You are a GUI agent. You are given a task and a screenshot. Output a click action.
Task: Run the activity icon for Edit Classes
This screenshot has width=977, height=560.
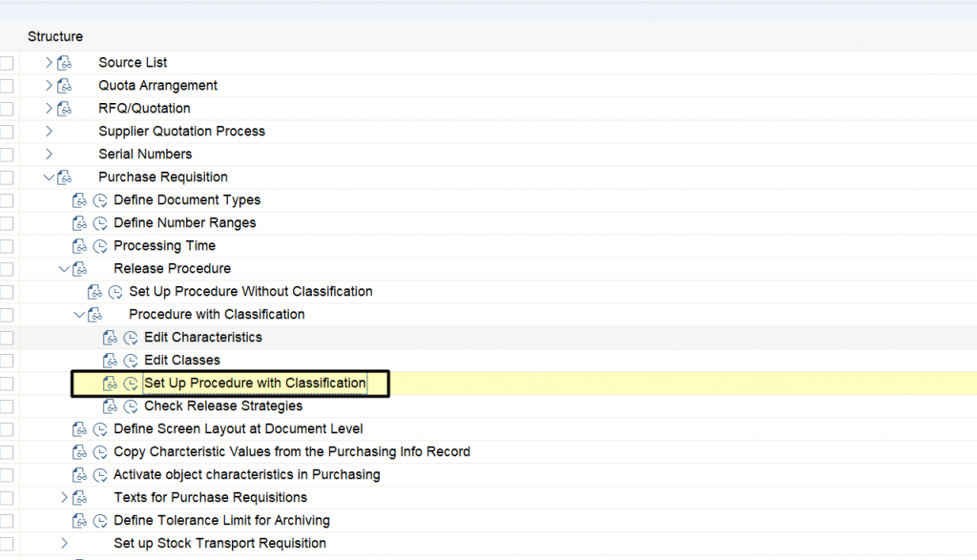131,361
